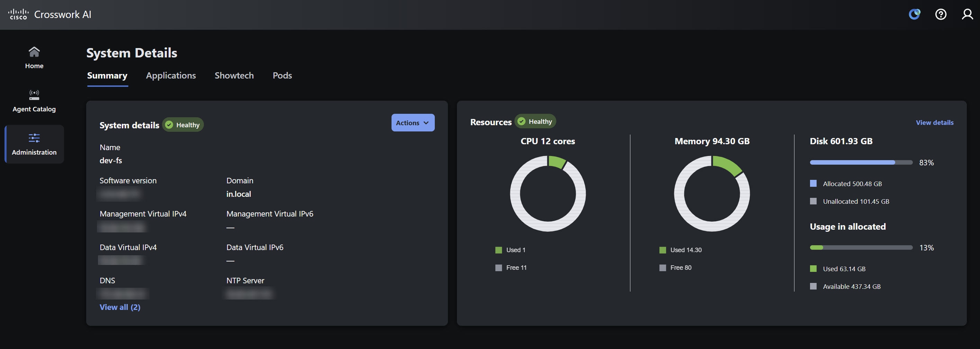The image size is (980, 349).
Task: Click blue Allocated 500.48 GB legend square
Action: [x=813, y=183]
